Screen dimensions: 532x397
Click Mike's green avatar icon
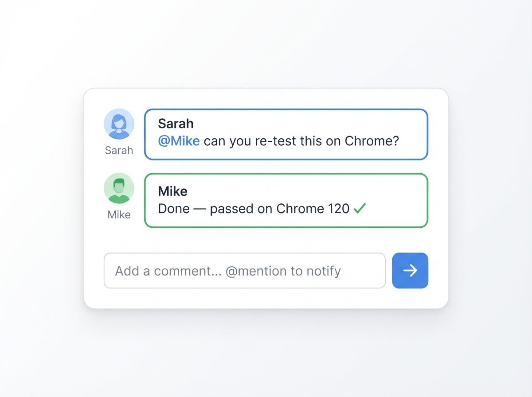(119, 188)
